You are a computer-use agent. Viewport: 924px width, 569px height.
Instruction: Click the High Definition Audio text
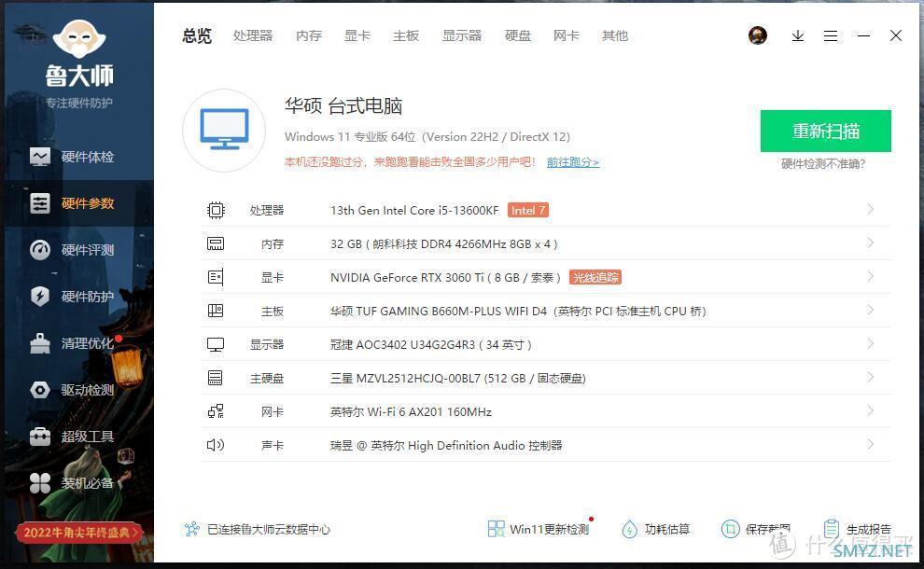pos(446,445)
